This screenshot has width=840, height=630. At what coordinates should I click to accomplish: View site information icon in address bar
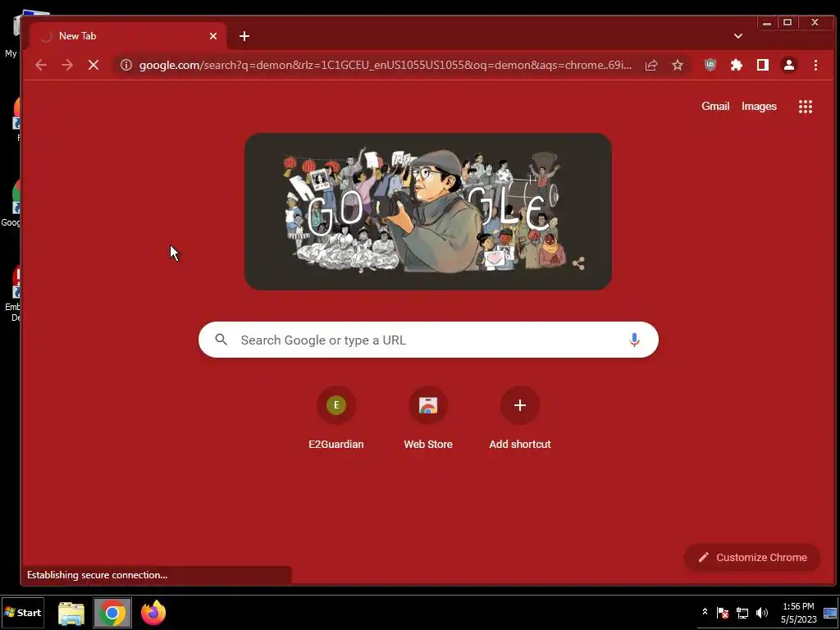pos(126,66)
